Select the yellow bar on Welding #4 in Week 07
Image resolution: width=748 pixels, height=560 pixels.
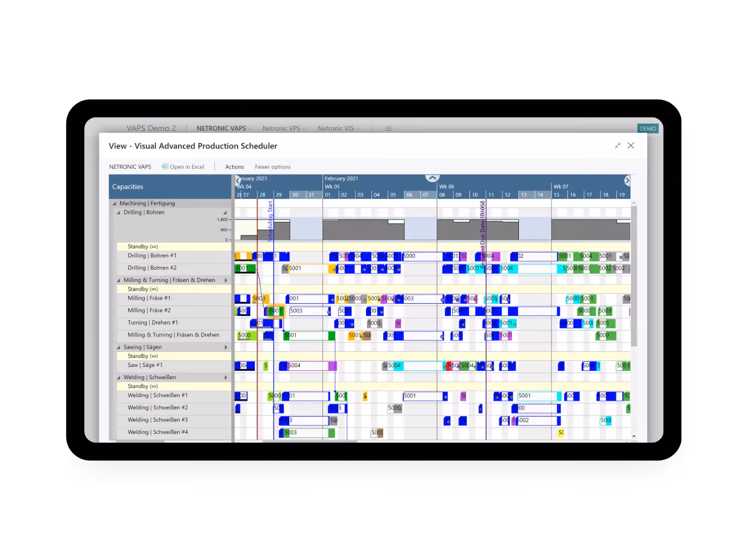coord(561,433)
